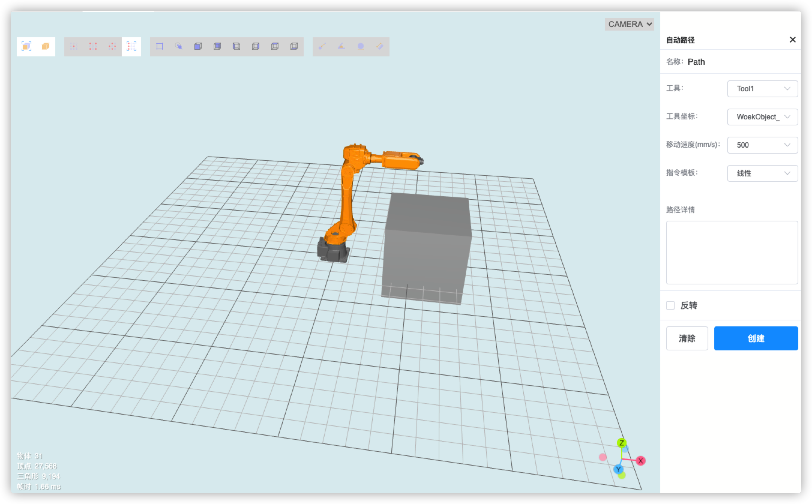Viewport: 812px width, 504px height.
Task: Click the red X axis gizmo handle
Action: pos(640,461)
